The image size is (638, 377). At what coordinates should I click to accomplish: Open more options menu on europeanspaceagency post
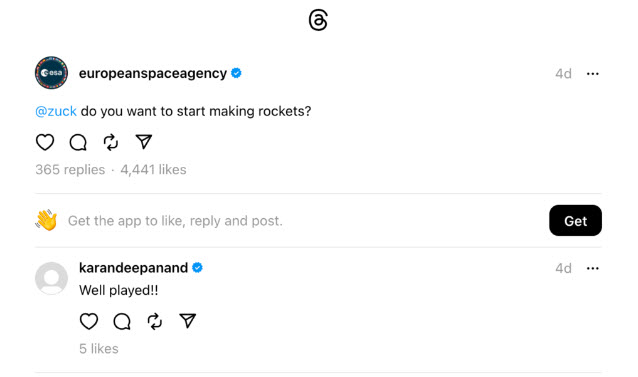(x=592, y=74)
